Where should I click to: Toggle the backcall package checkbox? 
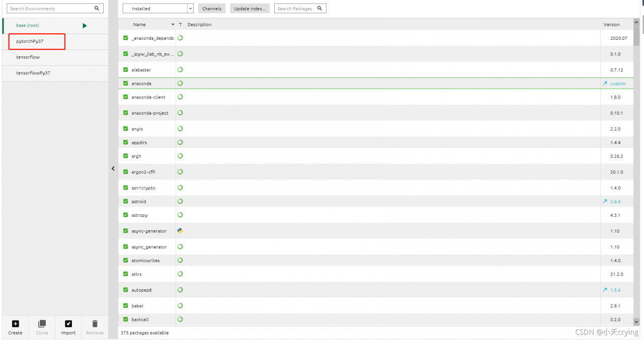click(126, 319)
